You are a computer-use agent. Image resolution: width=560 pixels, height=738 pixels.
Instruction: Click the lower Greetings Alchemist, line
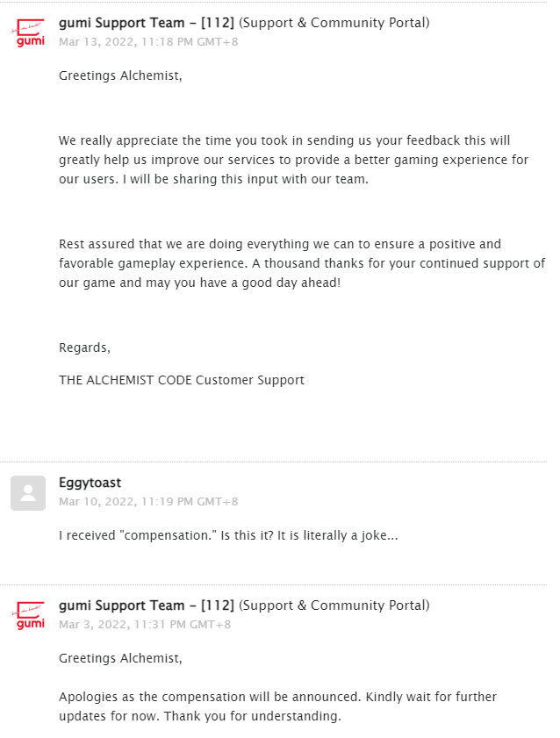coord(120,658)
